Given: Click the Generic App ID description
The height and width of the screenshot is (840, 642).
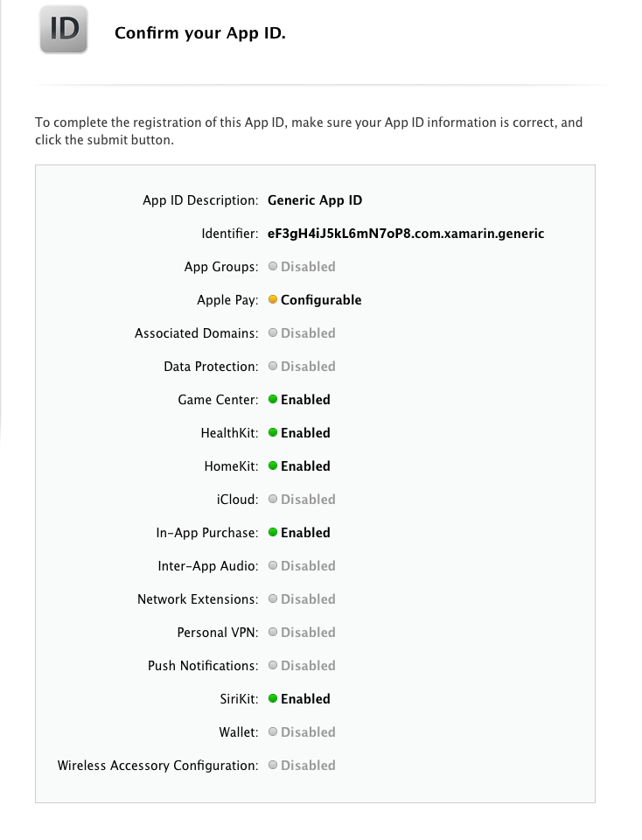Looking at the screenshot, I should tap(315, 200).
